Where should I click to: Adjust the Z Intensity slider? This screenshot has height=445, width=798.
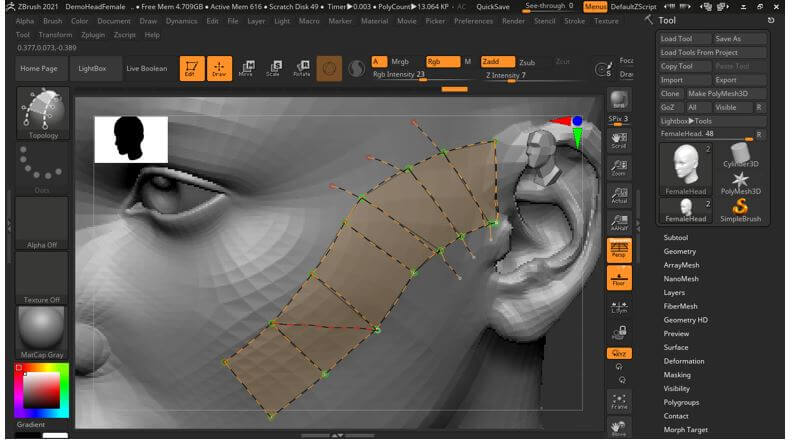532,75
